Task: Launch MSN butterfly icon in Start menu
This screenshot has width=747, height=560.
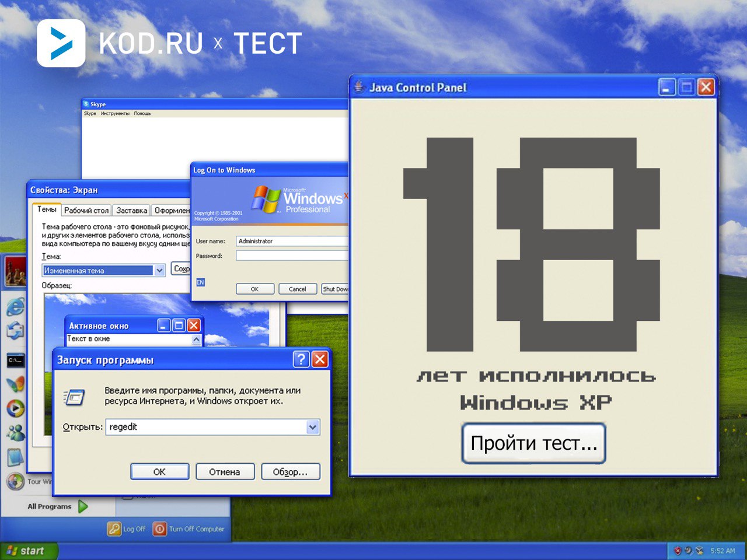Action: coord(15,384)
